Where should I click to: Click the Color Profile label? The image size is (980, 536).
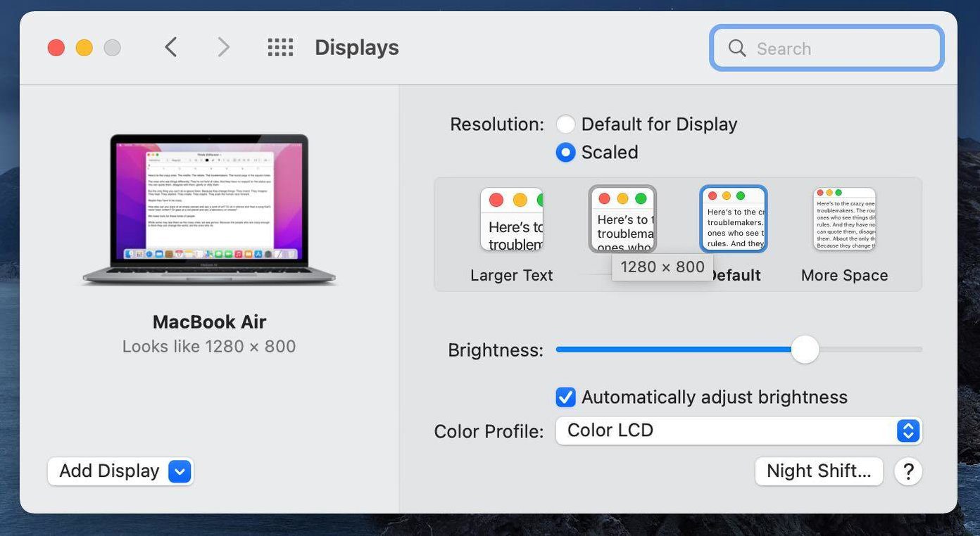coord(489,431)
